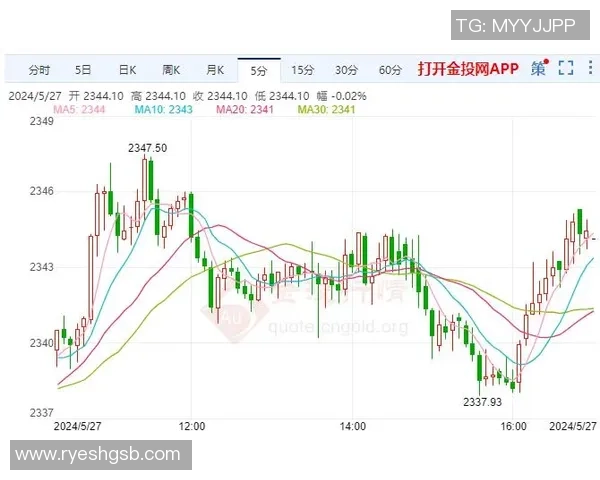Image resolution: width=600 pixels, height=480 pixels.
Task: Click the 2337.93 low price marker
Action: 482,402
